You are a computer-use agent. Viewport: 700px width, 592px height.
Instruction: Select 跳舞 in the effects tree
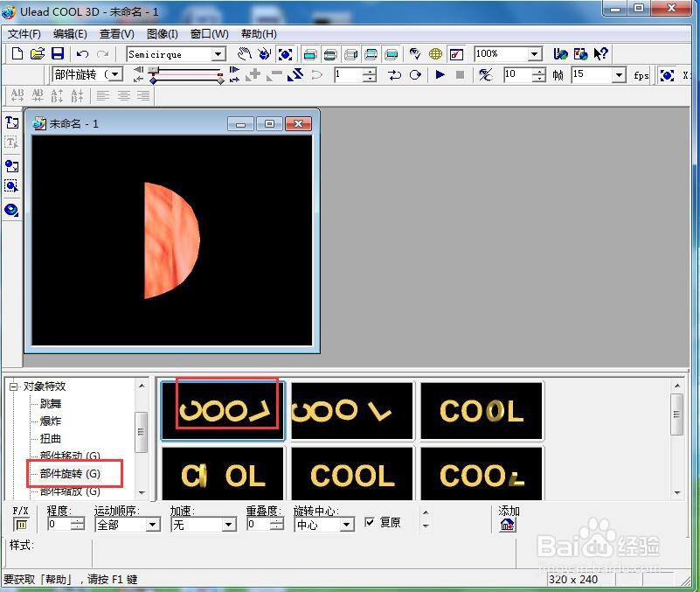pos(51,404)
